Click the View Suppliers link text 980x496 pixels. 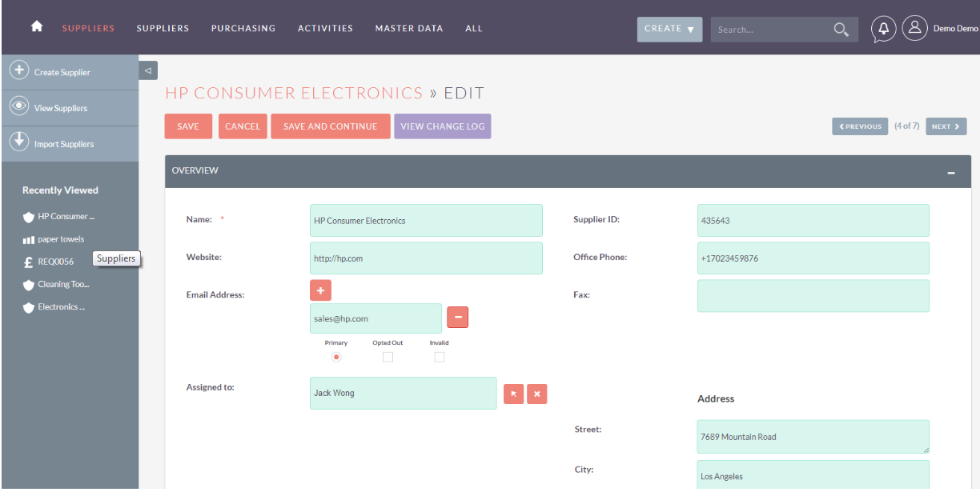[60, 108]
